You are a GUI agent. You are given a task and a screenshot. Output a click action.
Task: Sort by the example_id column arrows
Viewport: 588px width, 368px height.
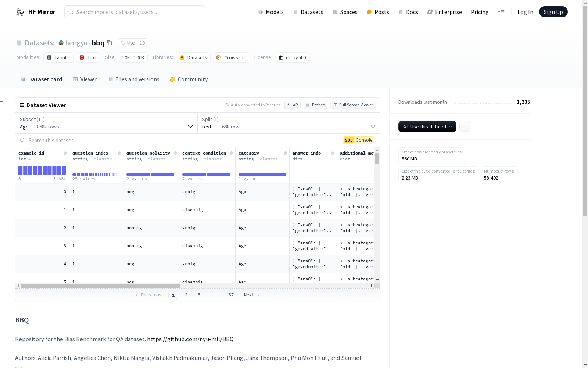pyautogui.click(x=65, y=153)
